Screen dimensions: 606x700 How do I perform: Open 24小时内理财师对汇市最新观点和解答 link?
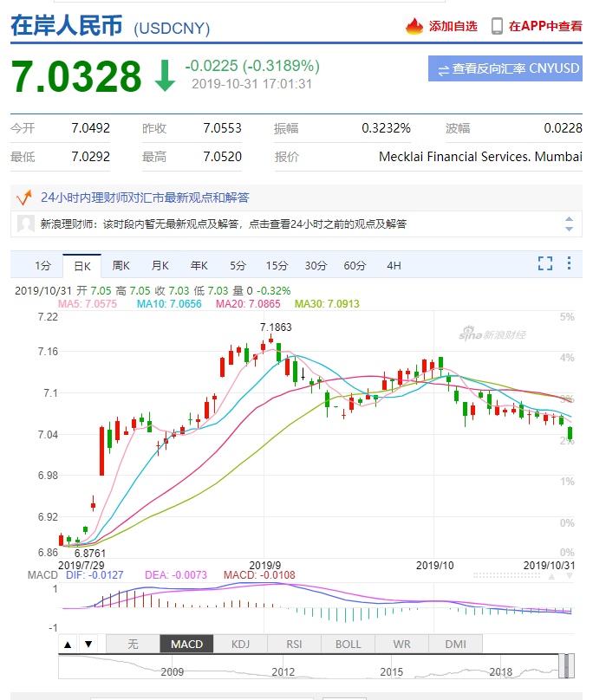[x=145, y=197]
